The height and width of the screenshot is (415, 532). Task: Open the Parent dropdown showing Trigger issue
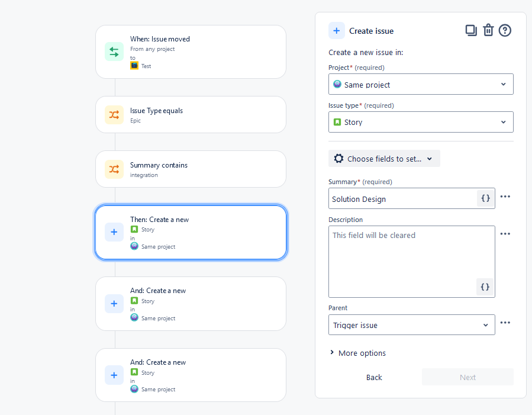click(411, 325)
